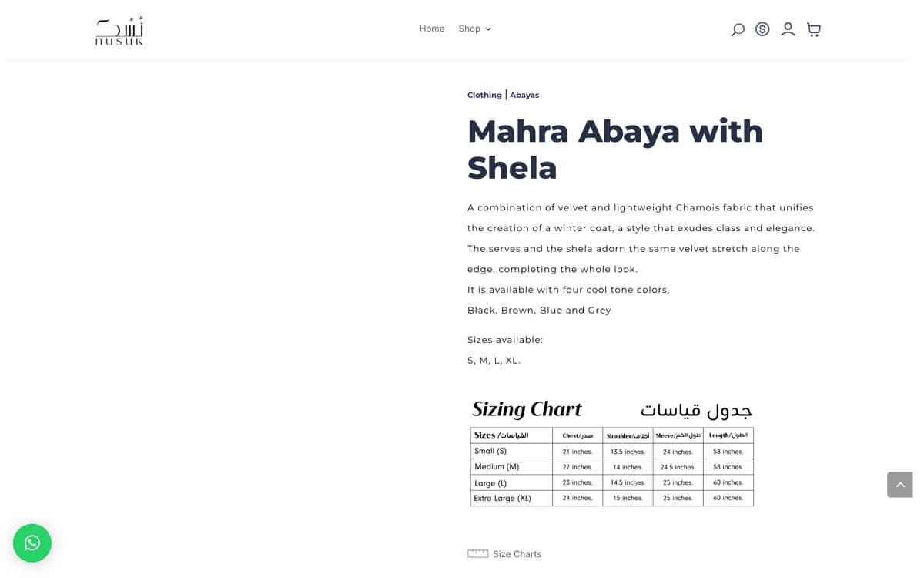Open the Size Charts link
Viewport: 924px width, 578px height.
(517, 554)
